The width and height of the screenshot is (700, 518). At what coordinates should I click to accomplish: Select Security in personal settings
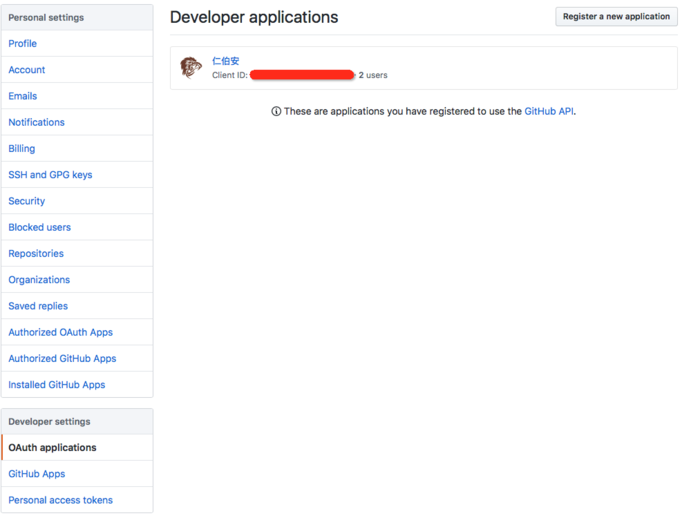click(27, 201)
